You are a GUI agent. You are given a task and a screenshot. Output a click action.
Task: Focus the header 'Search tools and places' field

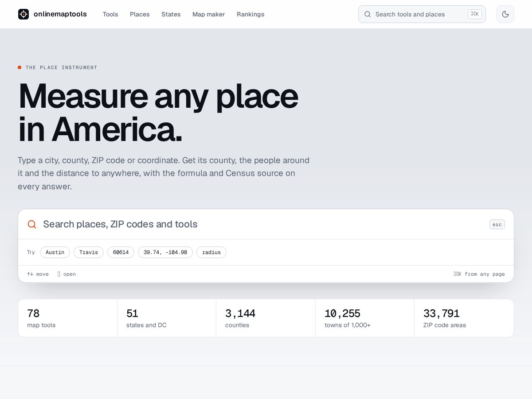pos(422,14)
